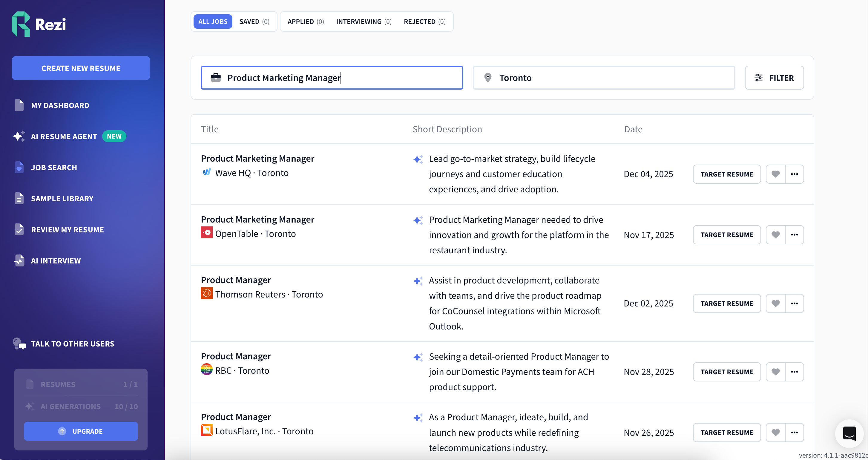
Task: Click the Sample Library document icon
Action: [19, 199]
